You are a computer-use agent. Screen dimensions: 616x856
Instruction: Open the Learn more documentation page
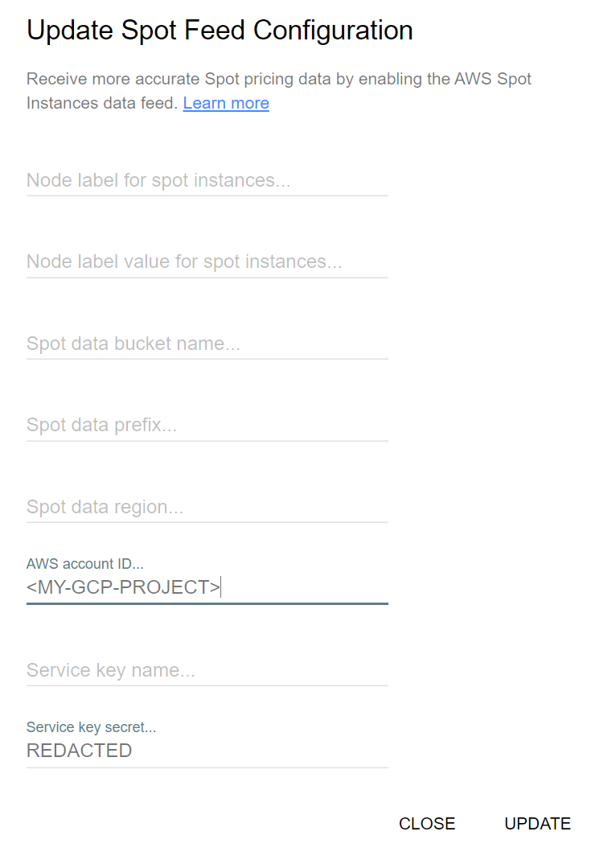[x=225, y=103]
